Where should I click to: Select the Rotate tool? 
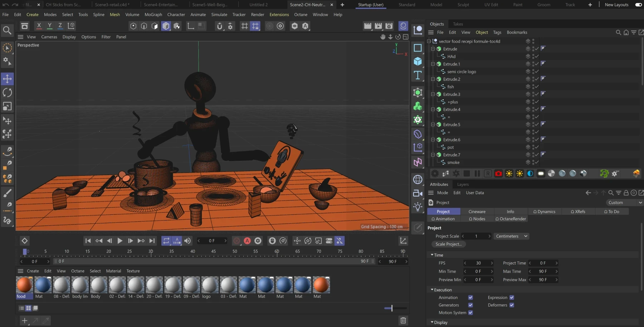point(7,93)
